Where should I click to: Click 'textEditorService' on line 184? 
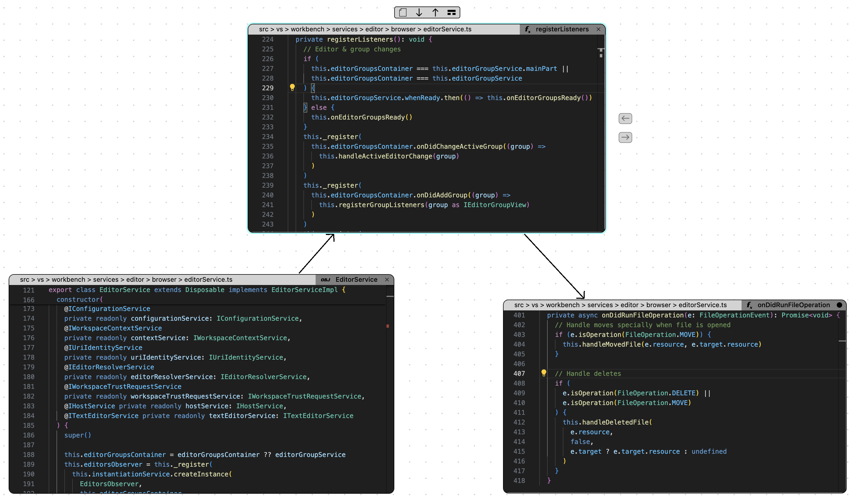pos(242,416)
